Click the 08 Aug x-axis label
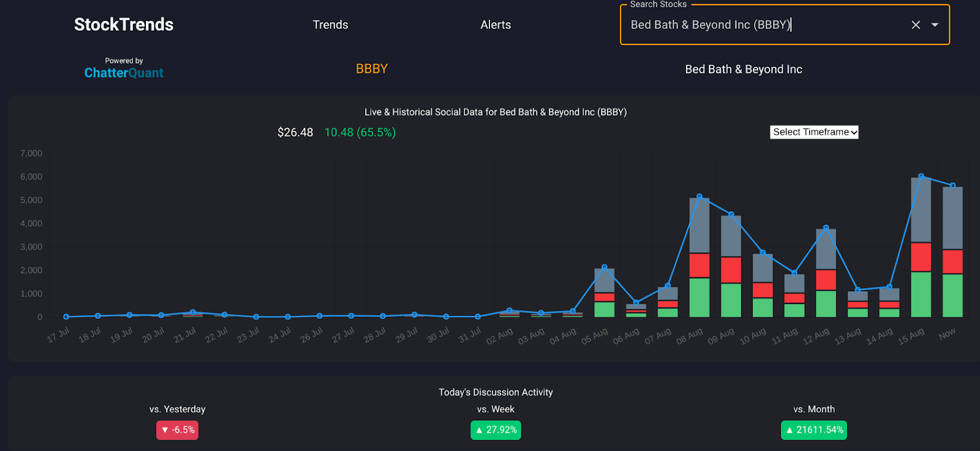Image resolution: width=980 pixels, height=451 pixels. (x=690, y=336)
